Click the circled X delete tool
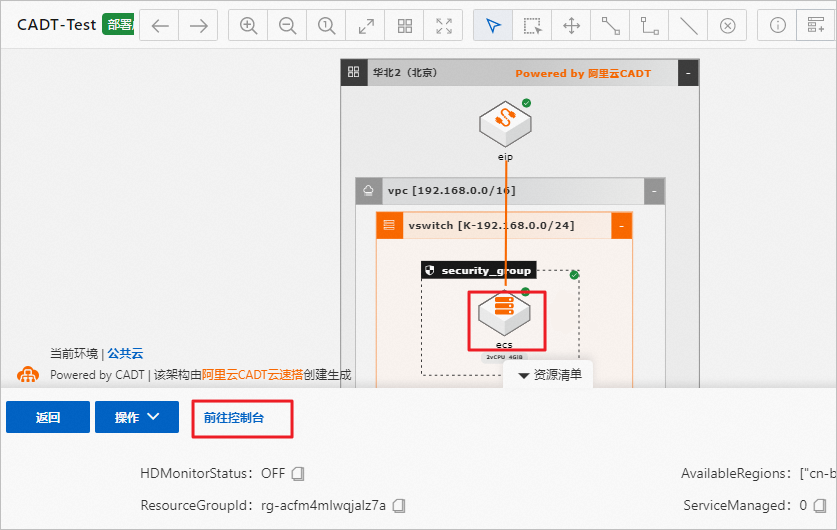 (x=728, y=26)
